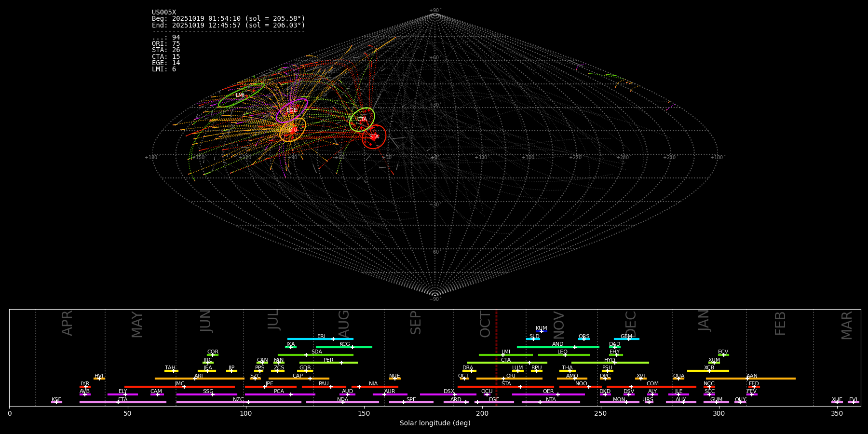The height and width of the screenshot is (434, 868).
Task: Click the NZC shower bar in timeline
Action: coord(239,402)
